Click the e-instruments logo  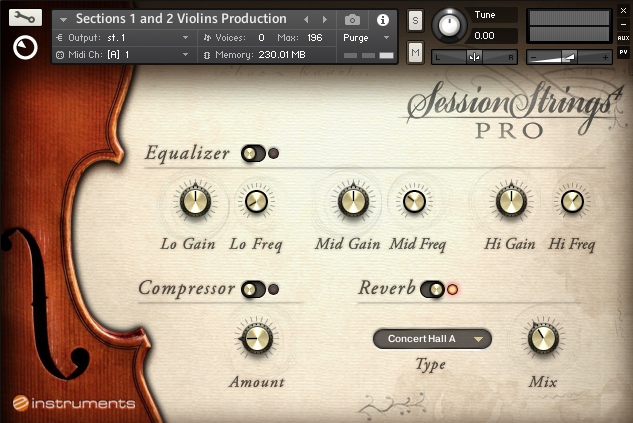(x=74, y=403)
